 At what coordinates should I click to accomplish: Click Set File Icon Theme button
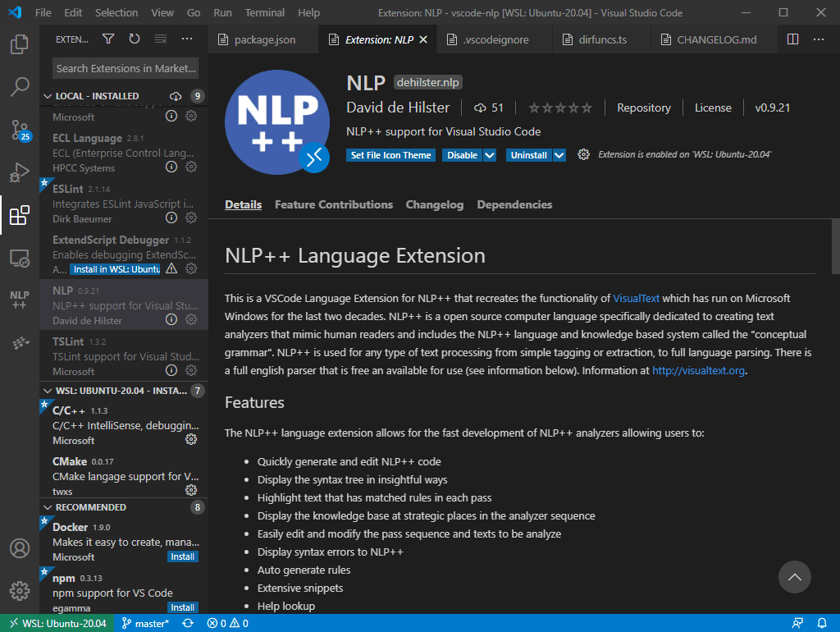[390, 155]
